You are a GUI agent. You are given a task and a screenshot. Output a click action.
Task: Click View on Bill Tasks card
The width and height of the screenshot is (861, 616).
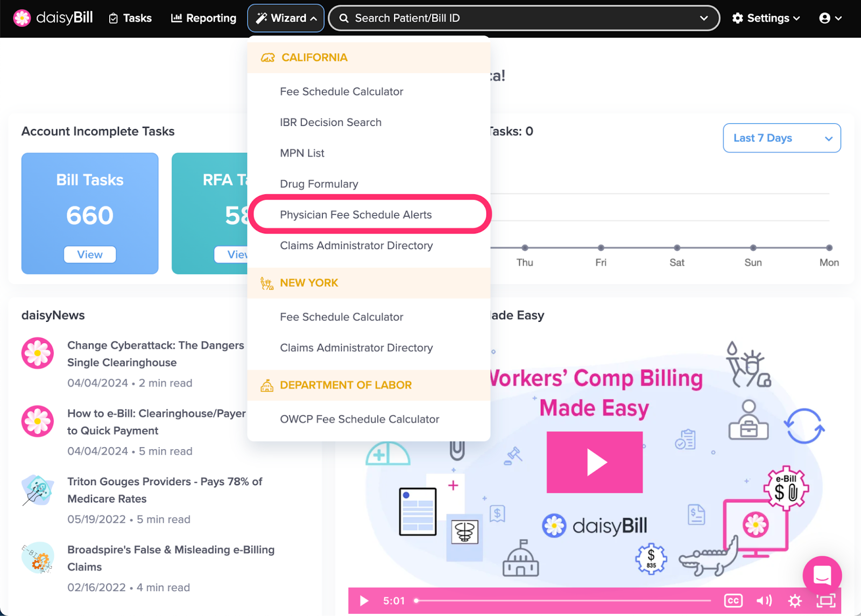(90, 254)
